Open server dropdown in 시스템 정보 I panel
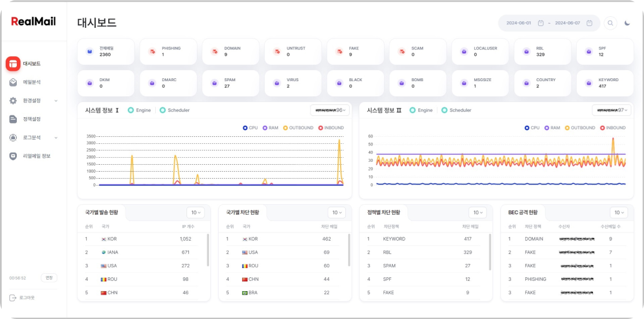 (330, 110)
